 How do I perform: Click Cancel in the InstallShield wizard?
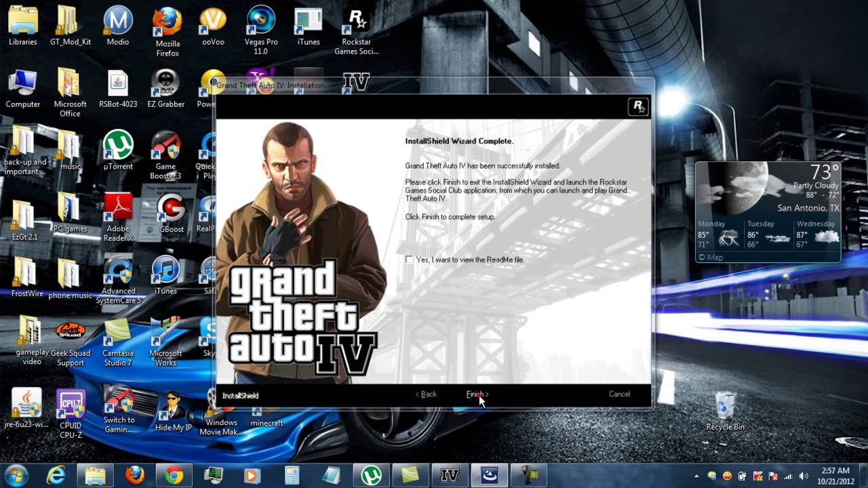(x=619, y=394)
